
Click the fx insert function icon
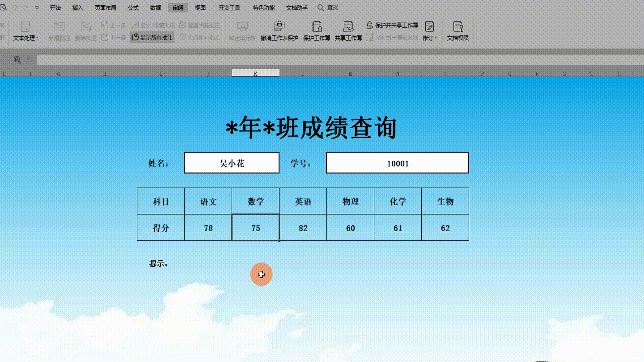point(30,60)
